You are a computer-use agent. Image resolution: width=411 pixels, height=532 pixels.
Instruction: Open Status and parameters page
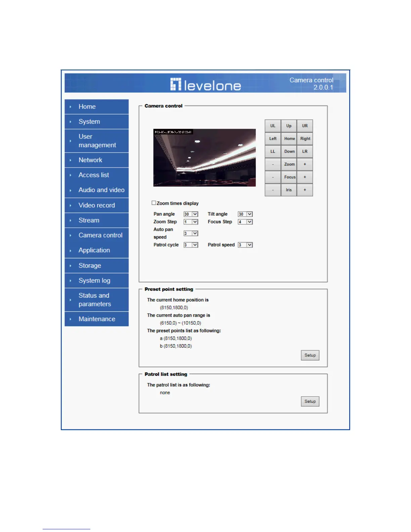pos(97,300)
